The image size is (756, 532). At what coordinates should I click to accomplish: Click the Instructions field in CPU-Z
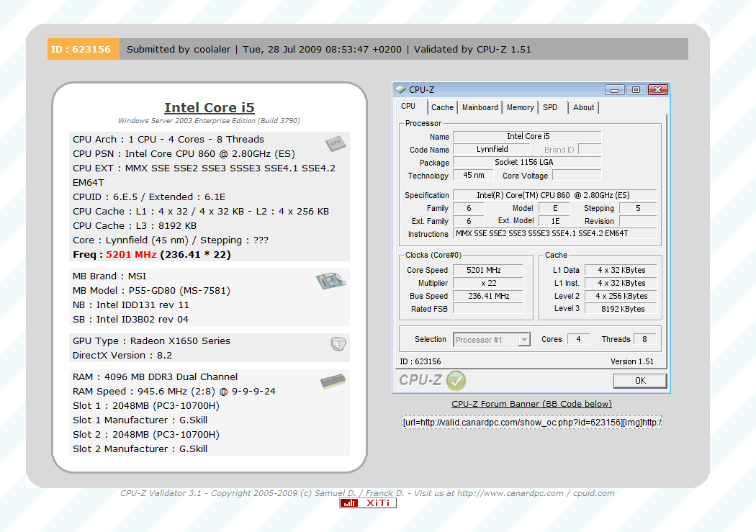point(555,234)
